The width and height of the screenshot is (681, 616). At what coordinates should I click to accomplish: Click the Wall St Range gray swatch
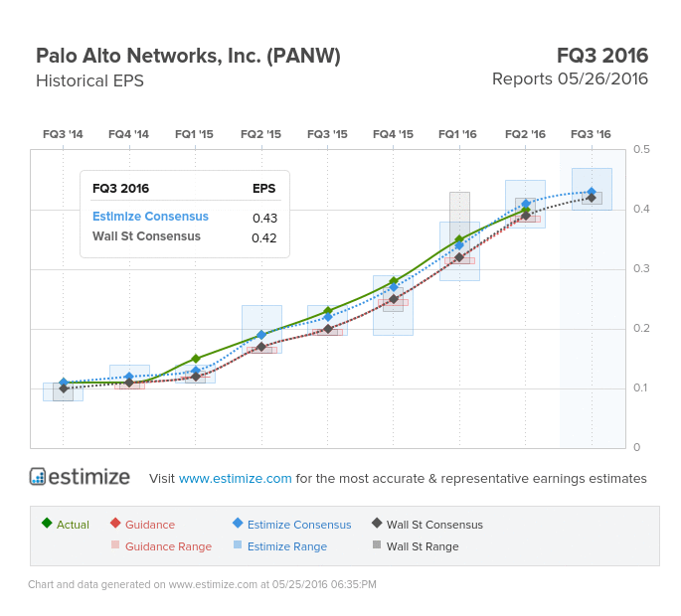[377, 544]
